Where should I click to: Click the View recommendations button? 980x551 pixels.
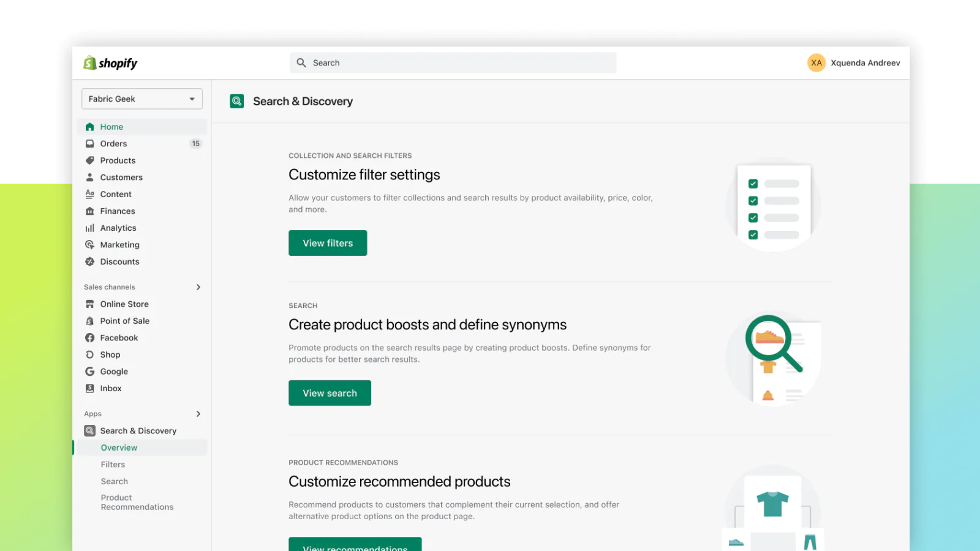click(355, 545)
